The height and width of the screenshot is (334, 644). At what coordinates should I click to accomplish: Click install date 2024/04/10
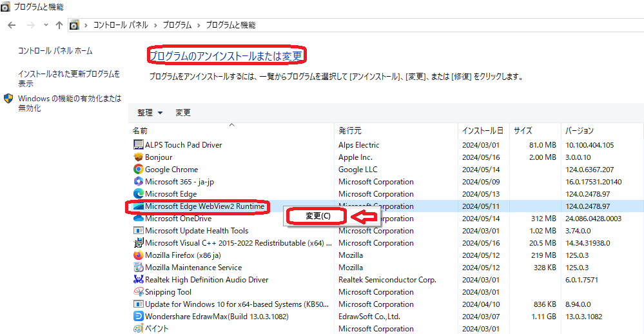(x=481, y=304)
